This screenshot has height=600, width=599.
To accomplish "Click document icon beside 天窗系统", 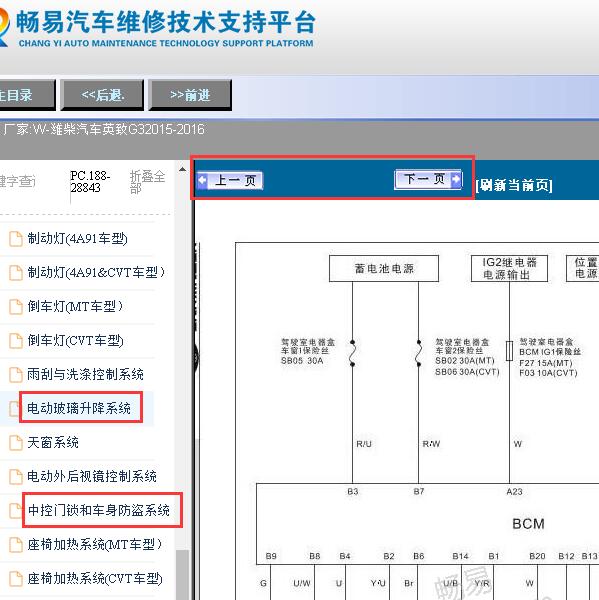I will [16, 443].
